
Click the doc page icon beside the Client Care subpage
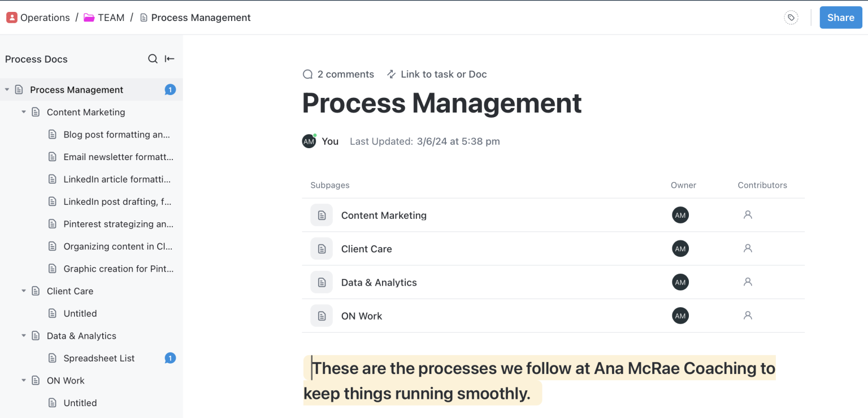point(321,248)
